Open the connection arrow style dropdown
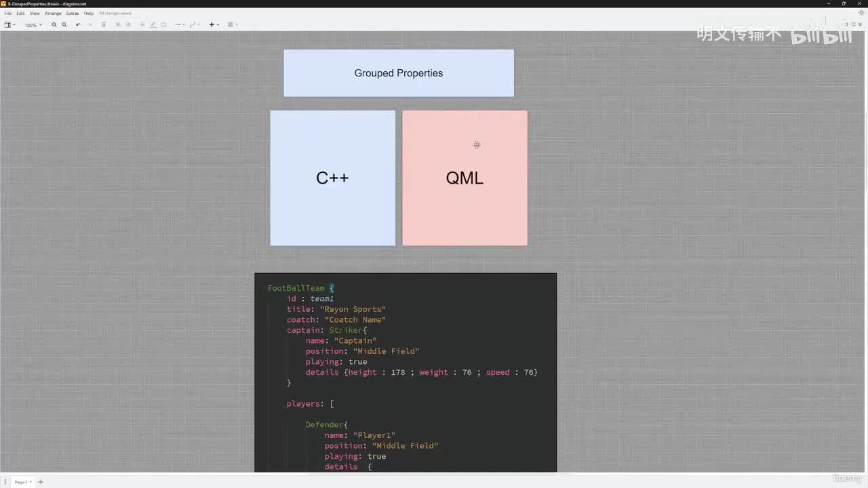868x488 pixels. (x=179, y=25)
